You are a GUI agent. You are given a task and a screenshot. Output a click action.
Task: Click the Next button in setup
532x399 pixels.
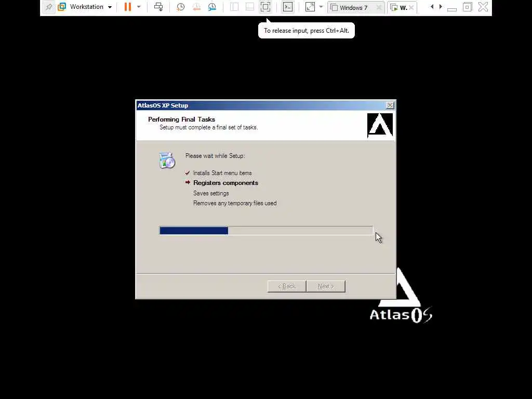click(326, 286)
